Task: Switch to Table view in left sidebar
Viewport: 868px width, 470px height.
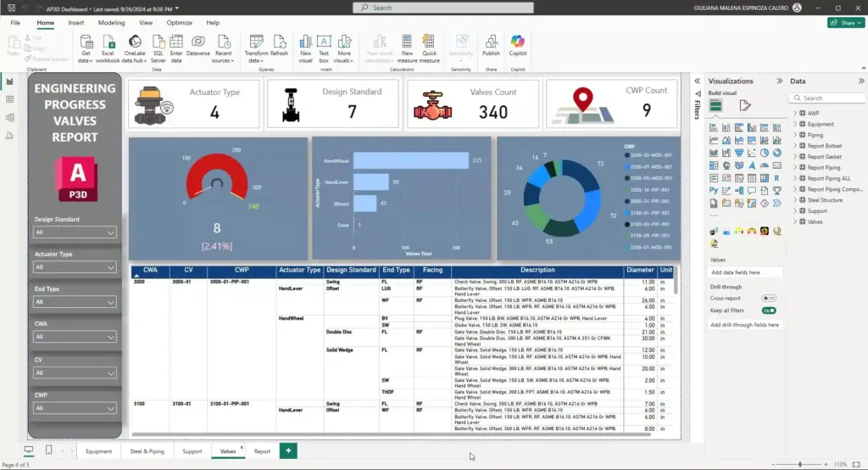Action: tap(9, 99)
